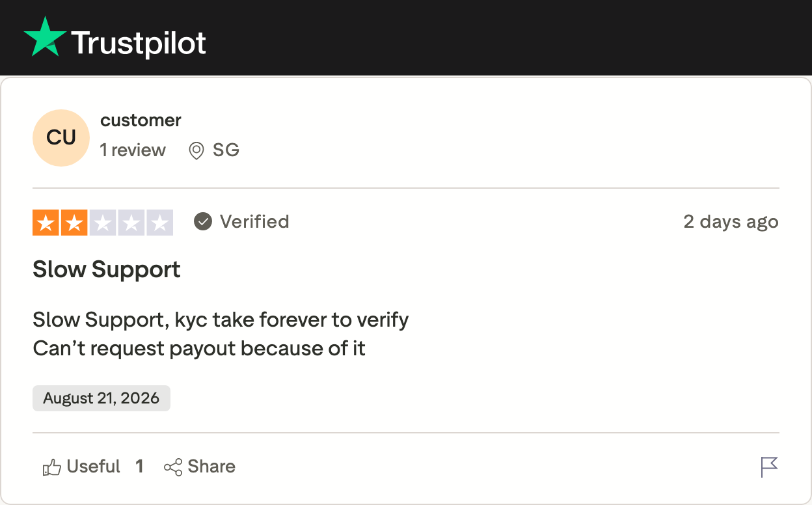Click the review body text about kyc

pos(221,334)
